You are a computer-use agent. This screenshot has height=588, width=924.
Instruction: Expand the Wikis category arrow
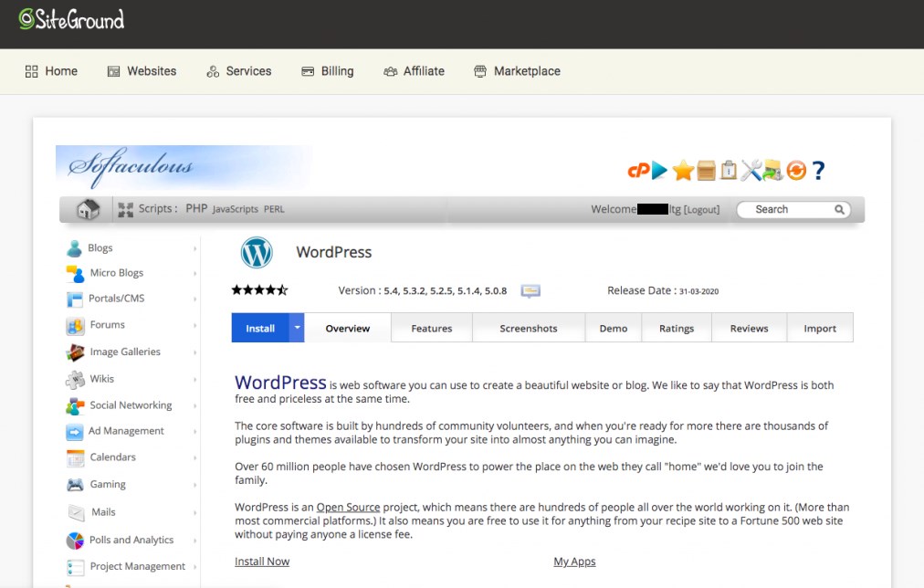click(194, 380)
